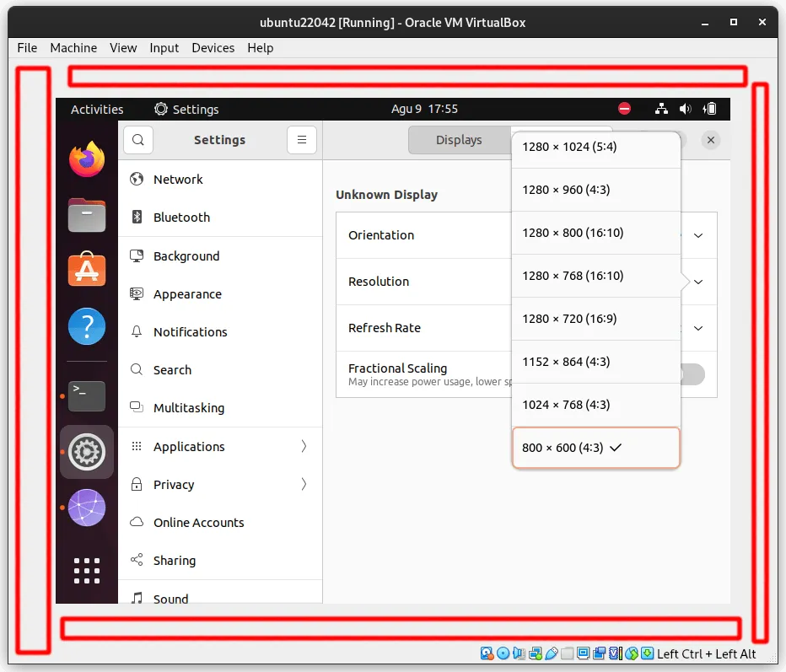This screenshot has width=786, height=672.
Task: Open Online Accounts settings
Action: 220,523
